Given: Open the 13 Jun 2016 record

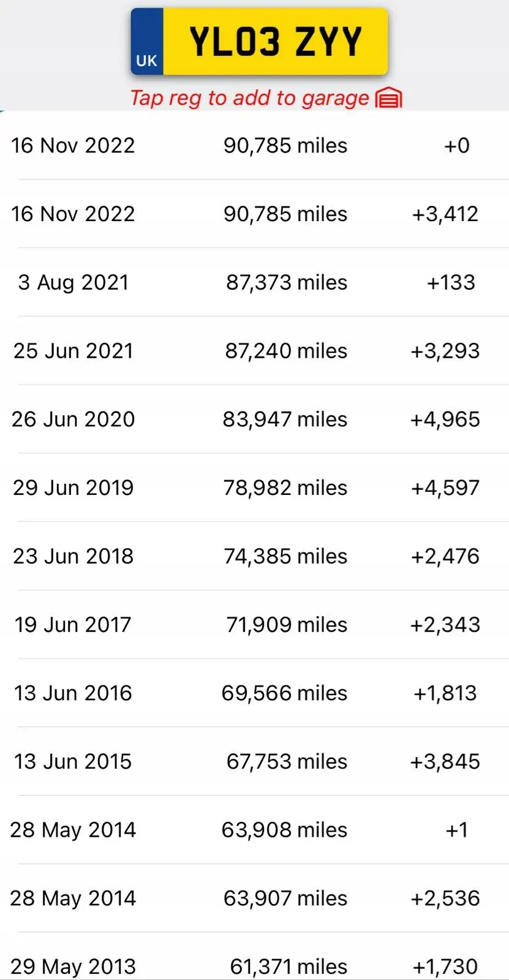Looking at the screenshot, I should tap(254, 693).
